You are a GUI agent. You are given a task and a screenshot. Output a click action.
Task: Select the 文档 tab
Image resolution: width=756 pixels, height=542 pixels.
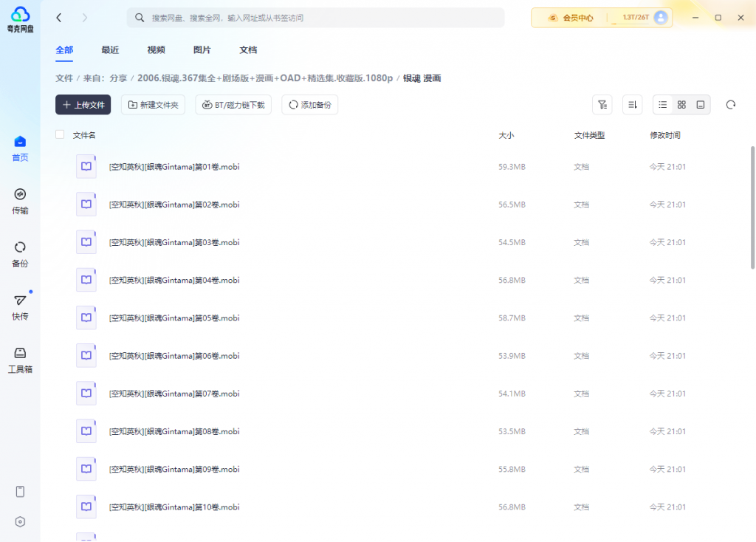point(248,50)
